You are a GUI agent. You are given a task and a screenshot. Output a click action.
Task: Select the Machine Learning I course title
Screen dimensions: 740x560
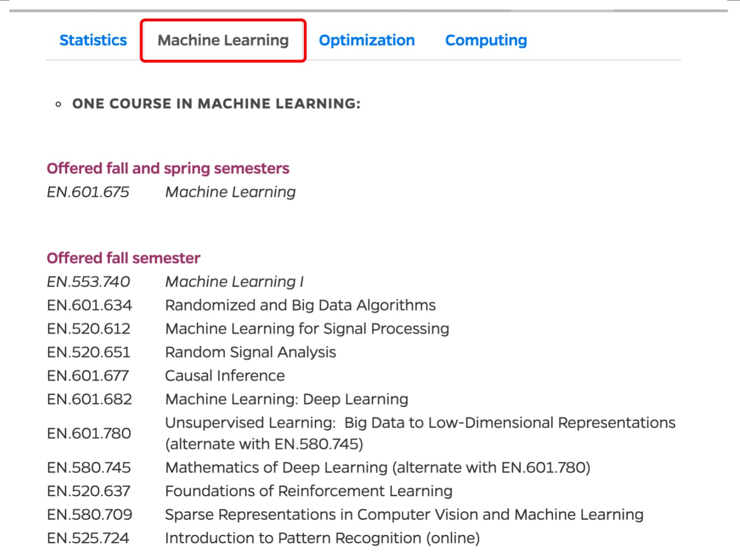[x=234, y=282]
